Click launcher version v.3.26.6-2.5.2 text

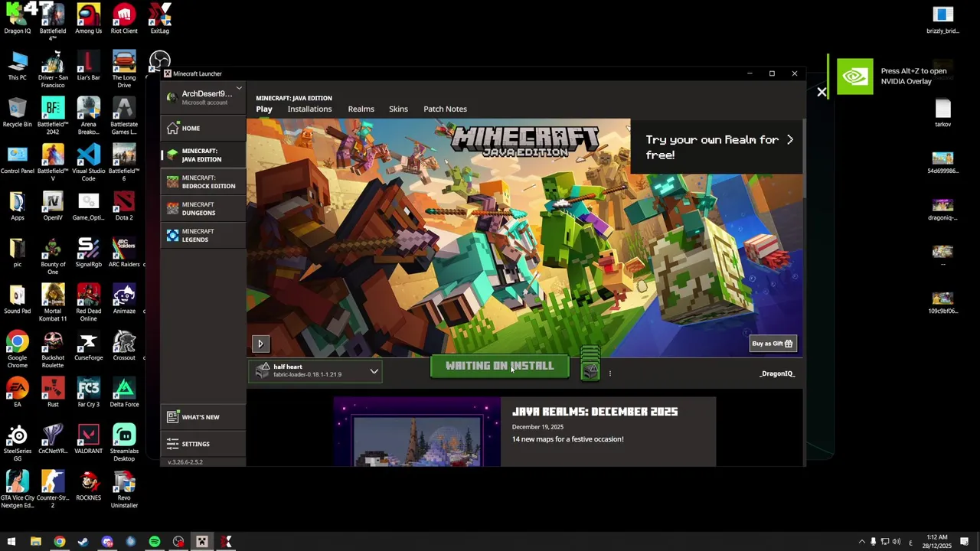tap(185, 462)
